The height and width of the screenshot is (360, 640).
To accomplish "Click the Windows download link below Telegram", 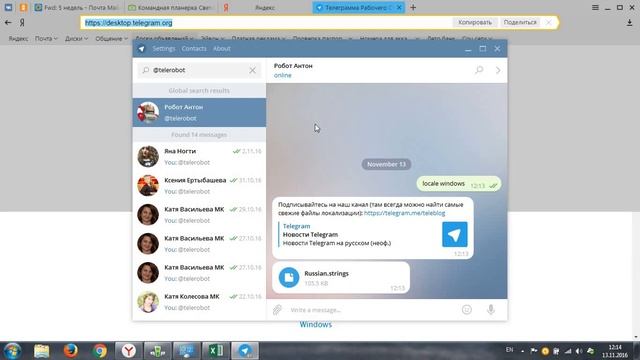I will (x=316, y=324).
